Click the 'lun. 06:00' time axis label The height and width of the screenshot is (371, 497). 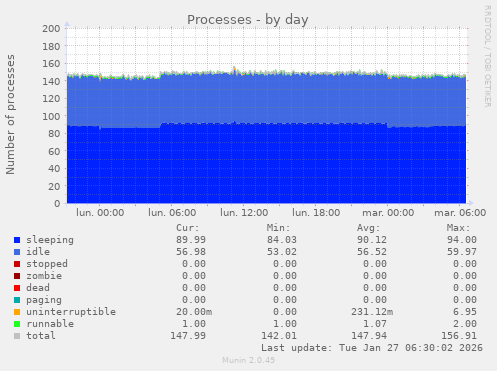point(172,213)
